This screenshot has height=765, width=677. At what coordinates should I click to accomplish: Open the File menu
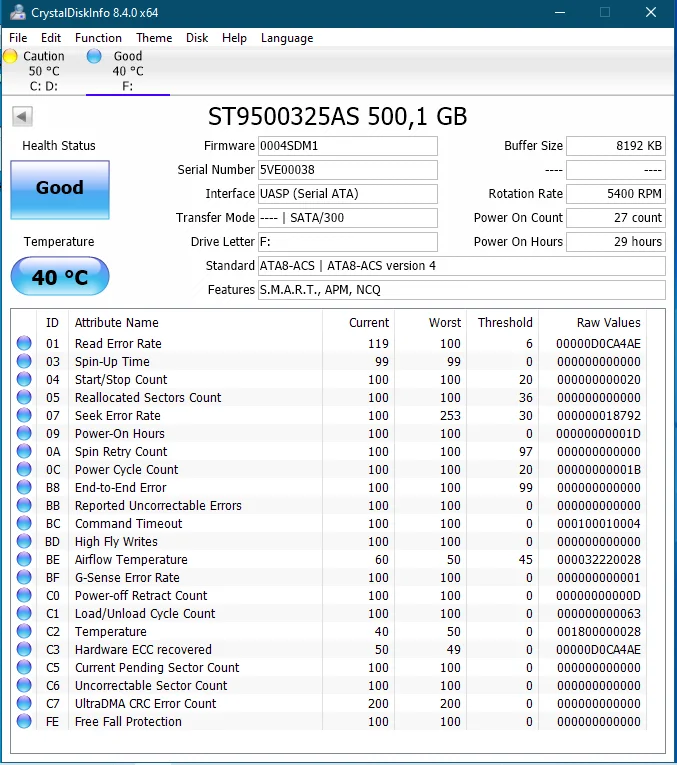[x=18, y=38]
